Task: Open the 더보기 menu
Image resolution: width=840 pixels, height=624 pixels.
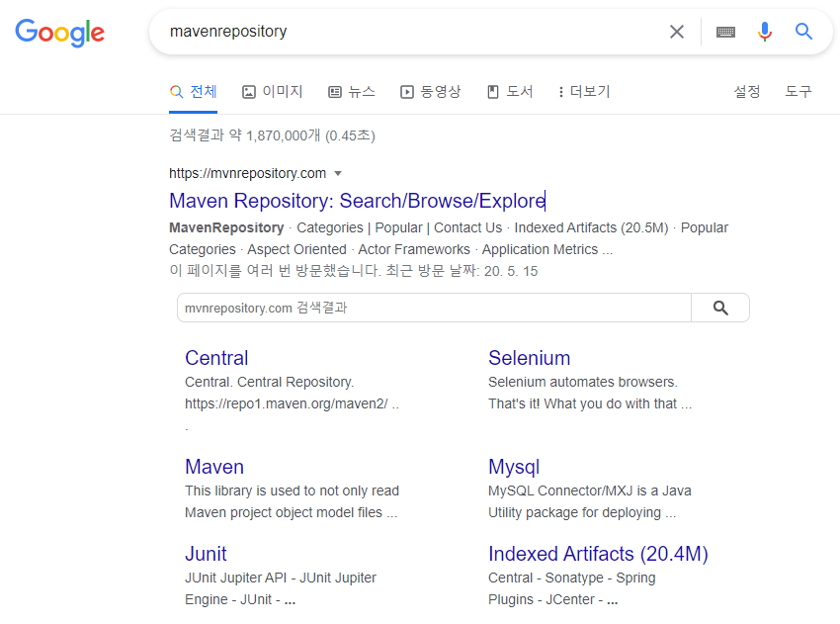Action: coord(584,92)
